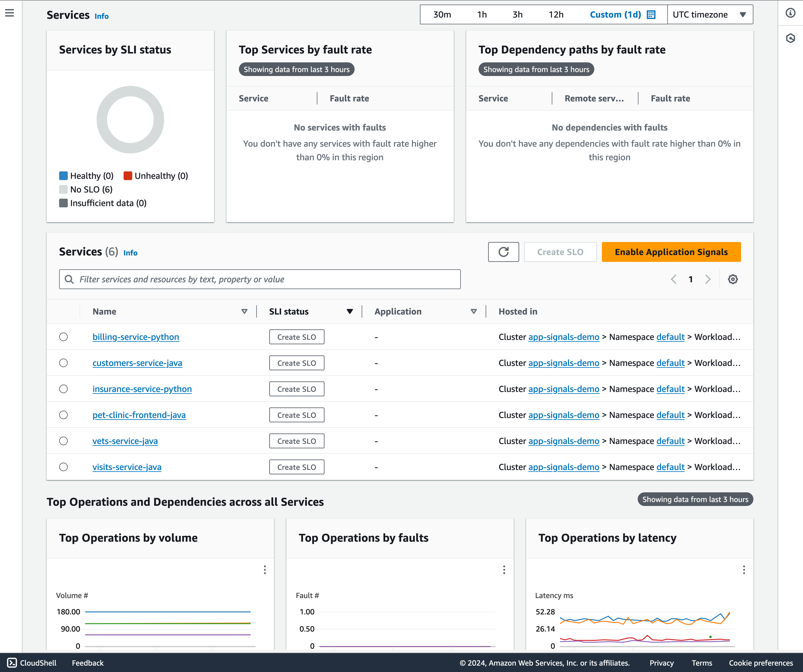Viewport: 803px width, 672px height.
Task: Open options menu for Top Operations by latency
Action: tap(744, 570)
